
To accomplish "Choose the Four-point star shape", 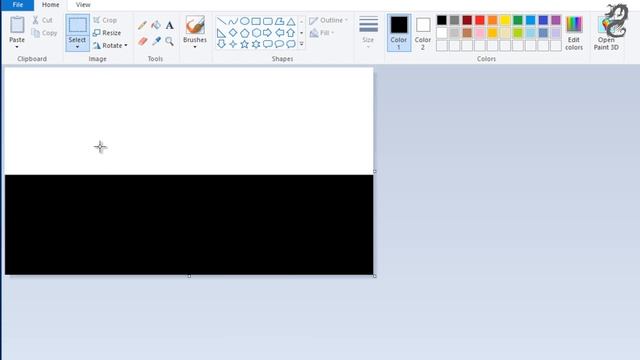I will (233, 44).
